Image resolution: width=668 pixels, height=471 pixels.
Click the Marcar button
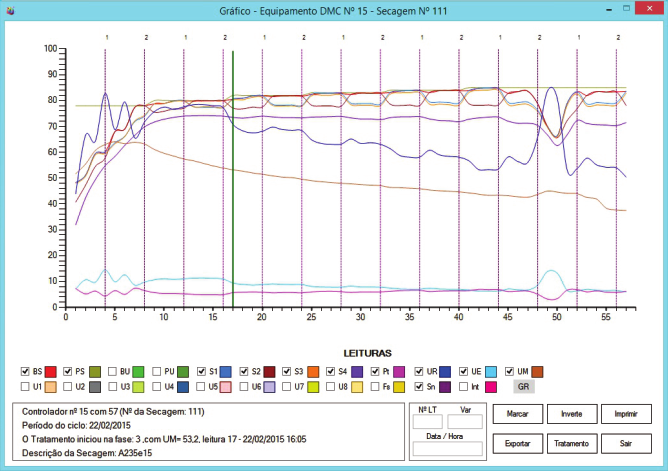pos(517,414)
